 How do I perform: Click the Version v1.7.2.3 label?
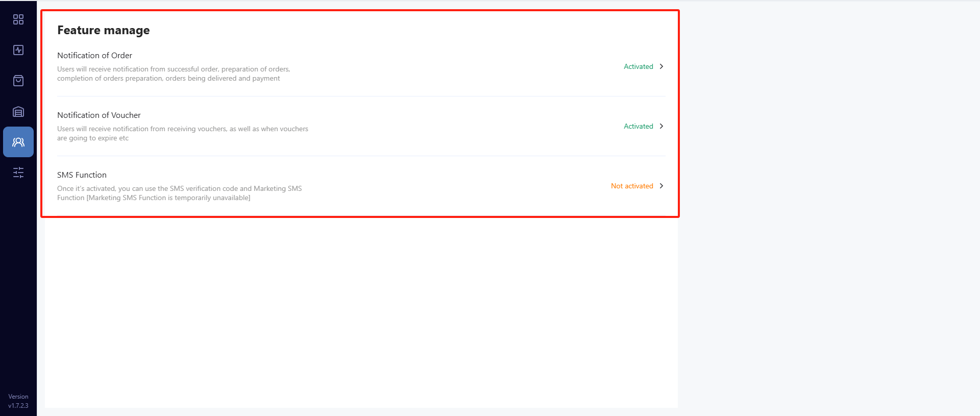18,401
